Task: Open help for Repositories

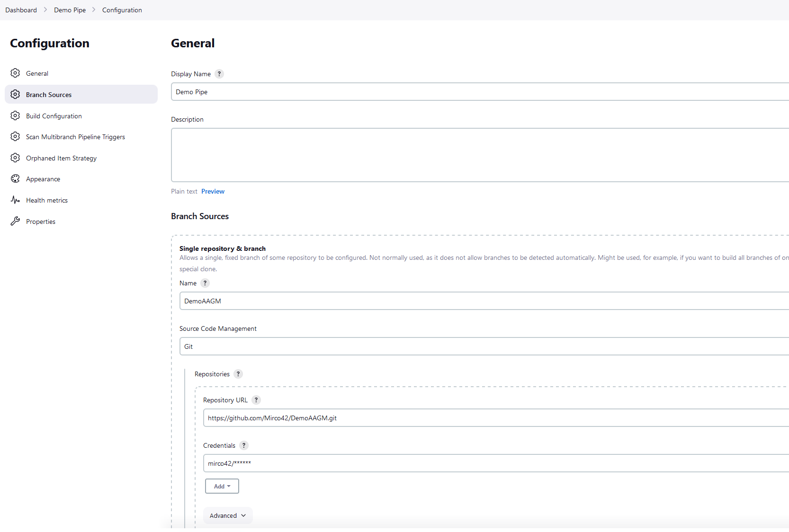Action: pos(238,374)
